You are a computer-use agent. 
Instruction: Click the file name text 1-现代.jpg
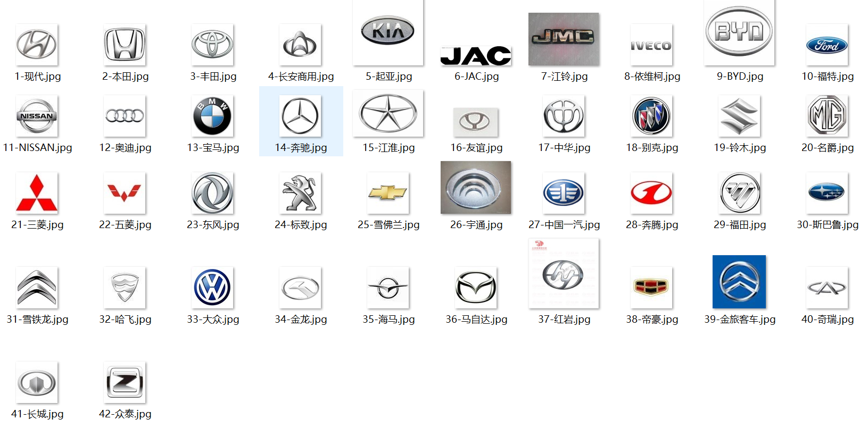point(37,77)
